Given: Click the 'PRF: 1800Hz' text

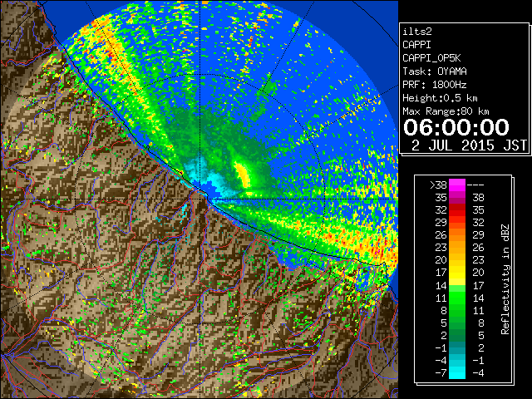Looking at the screenshot, I should (435, 85).
